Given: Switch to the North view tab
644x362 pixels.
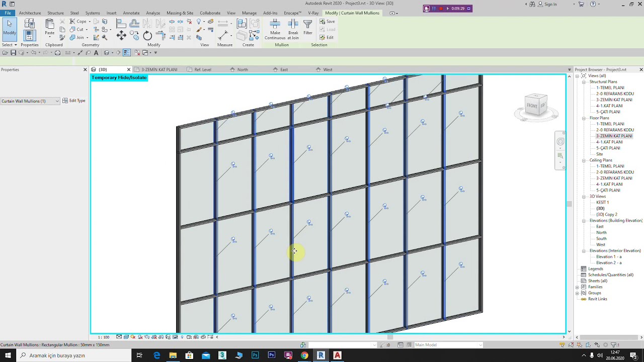Looking at the screenshot, I should (243, 69).
